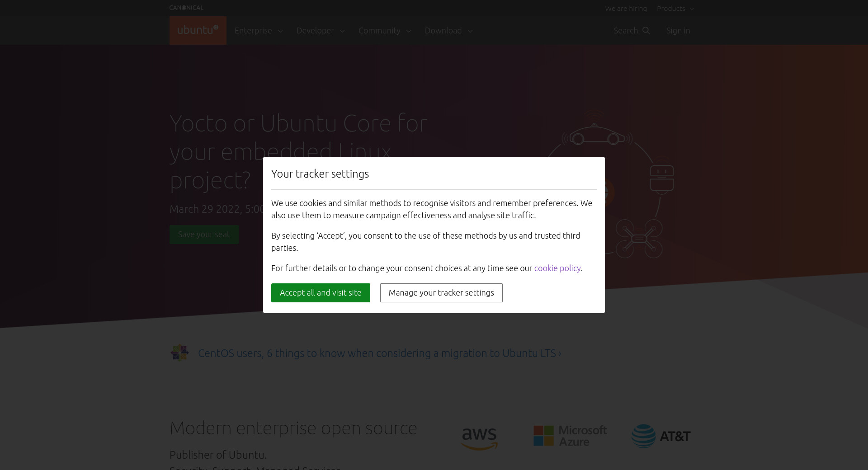868x470 pixels.
Task: Expand the Enterprise dropdown menu
Action: click(259, 31)
